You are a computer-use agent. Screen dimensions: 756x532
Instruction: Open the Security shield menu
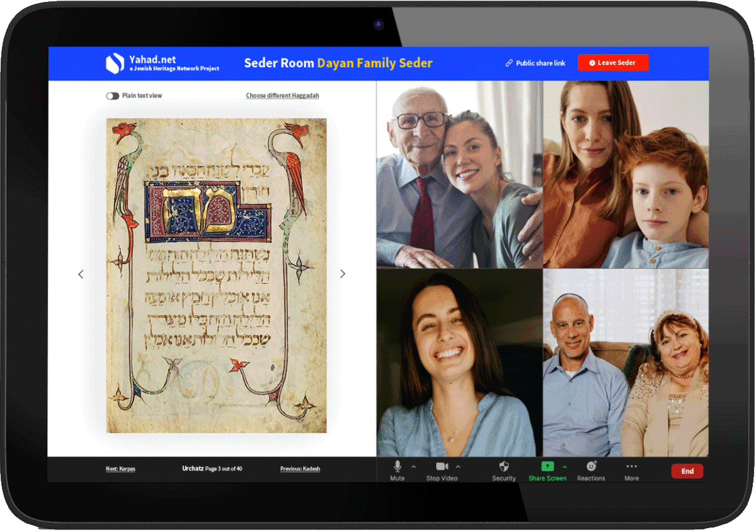click(x=503, y=470)
